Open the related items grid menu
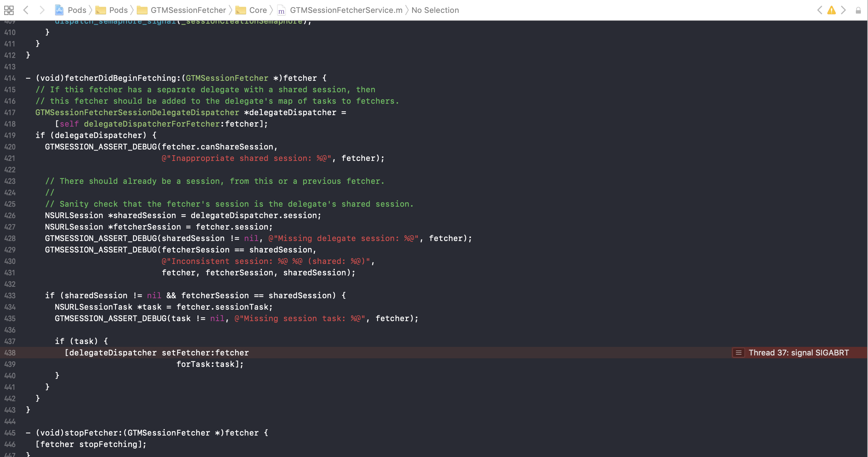Screen dimensions: 868x457 click(x=9, y=10)
